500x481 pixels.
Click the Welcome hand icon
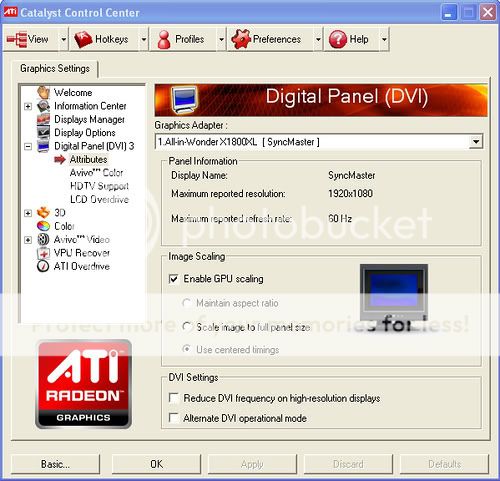[x=44, y=92]
